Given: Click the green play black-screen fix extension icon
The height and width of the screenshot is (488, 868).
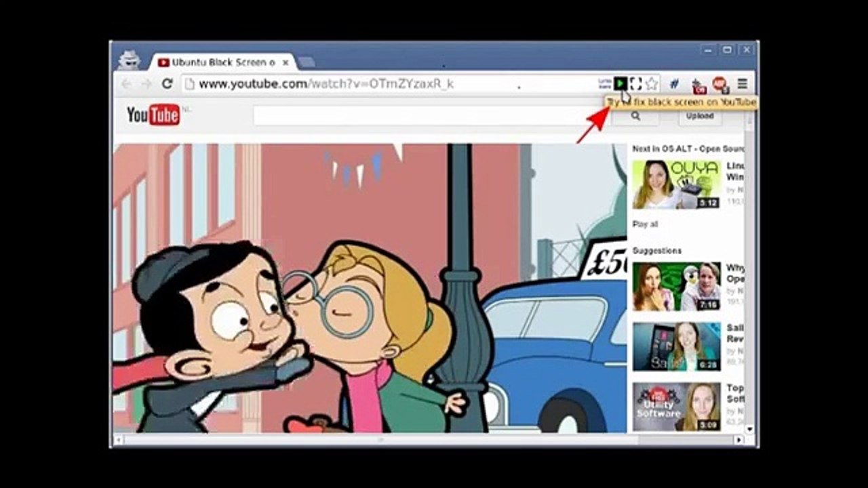Looking at the screenshot, I should tap(620, 83).
